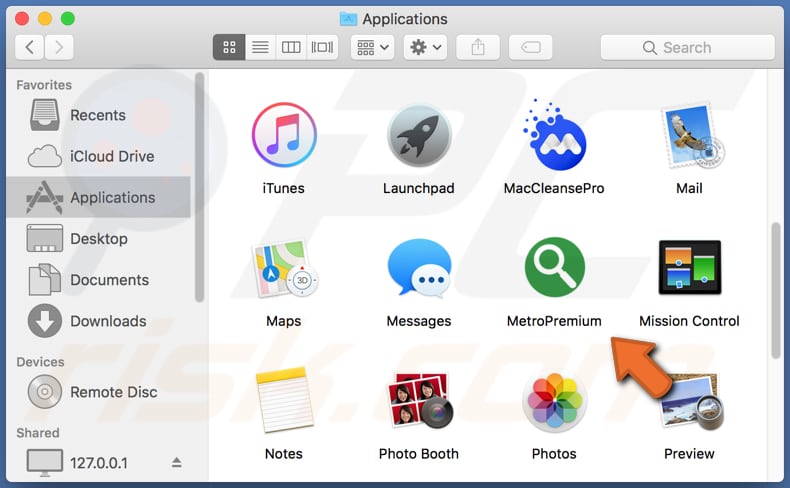Click the Mission Control label text
This screenshot has height=488, width=790.
(689, 321)
